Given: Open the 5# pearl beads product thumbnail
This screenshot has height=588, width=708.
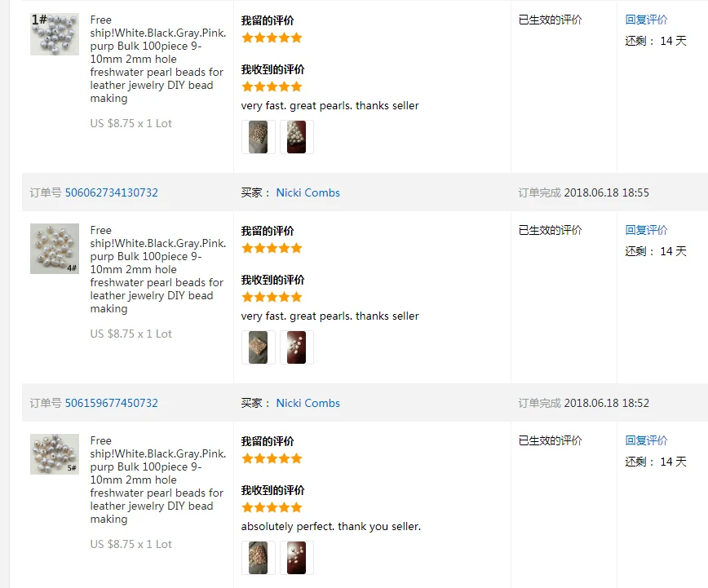Looking at the screenshot, I should [x=55, y=454].
